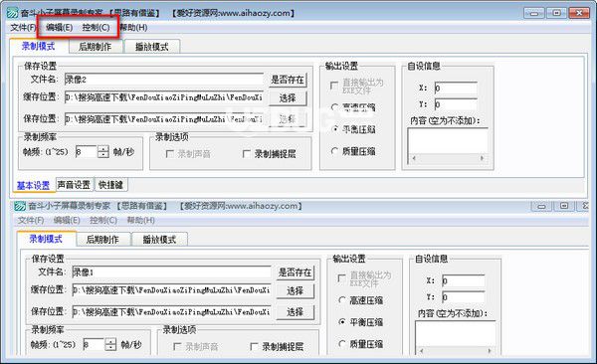Click the X coordinate field in 录像1 window
The image size is (597, 364).
[x=464, y=281]
